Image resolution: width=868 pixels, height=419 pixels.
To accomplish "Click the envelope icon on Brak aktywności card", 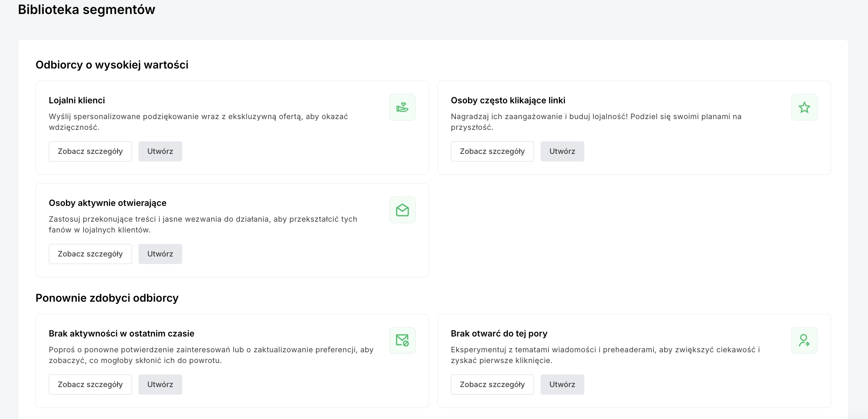I will (402, 340).
